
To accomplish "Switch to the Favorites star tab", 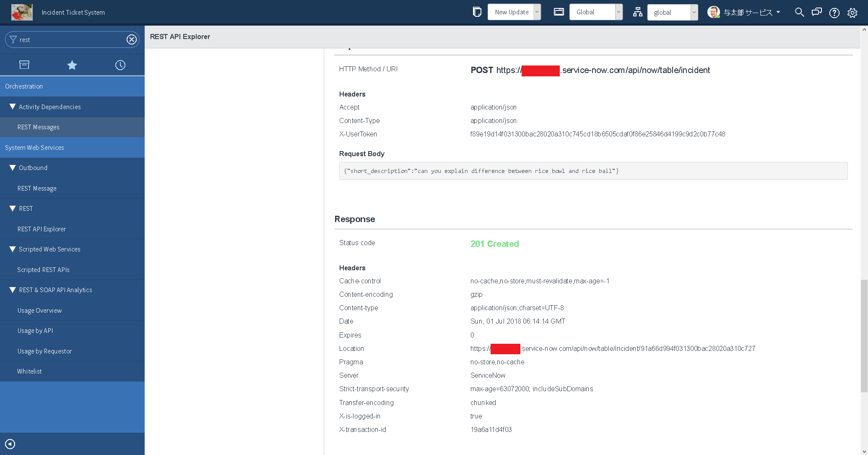I will tap(72, 65).
